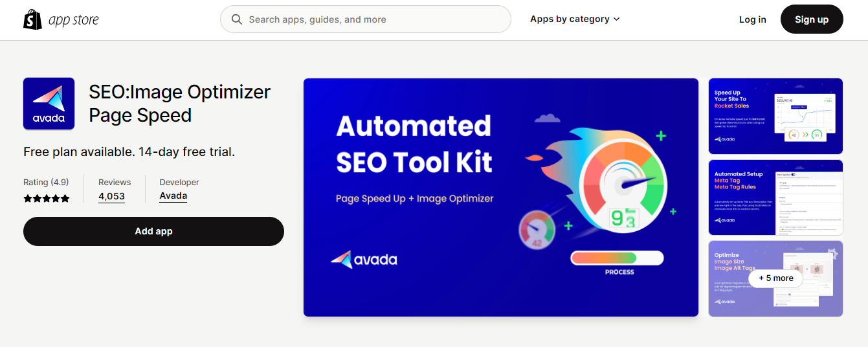Click the small gauge showing 42
The image size is (868, 347).
pyautogui.click(x=537, y=230)
